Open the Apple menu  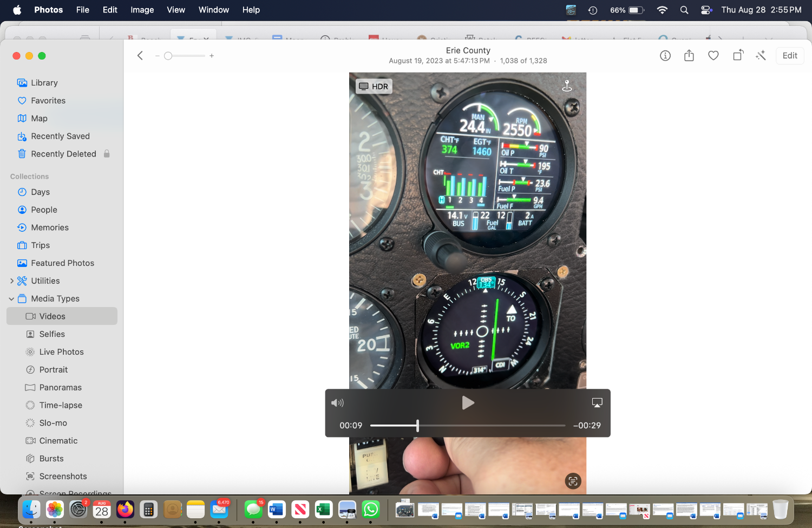[x=17, y=10]
